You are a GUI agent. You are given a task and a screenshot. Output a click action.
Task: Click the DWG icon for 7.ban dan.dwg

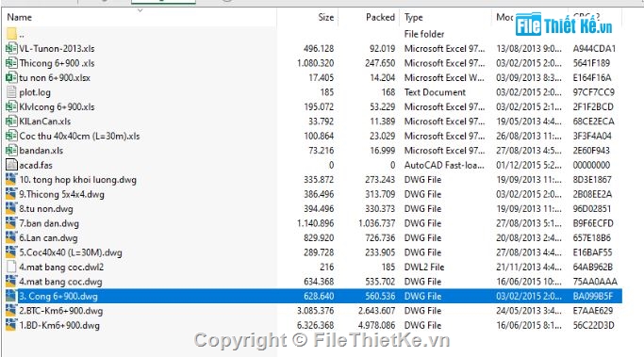coord(11,223)
